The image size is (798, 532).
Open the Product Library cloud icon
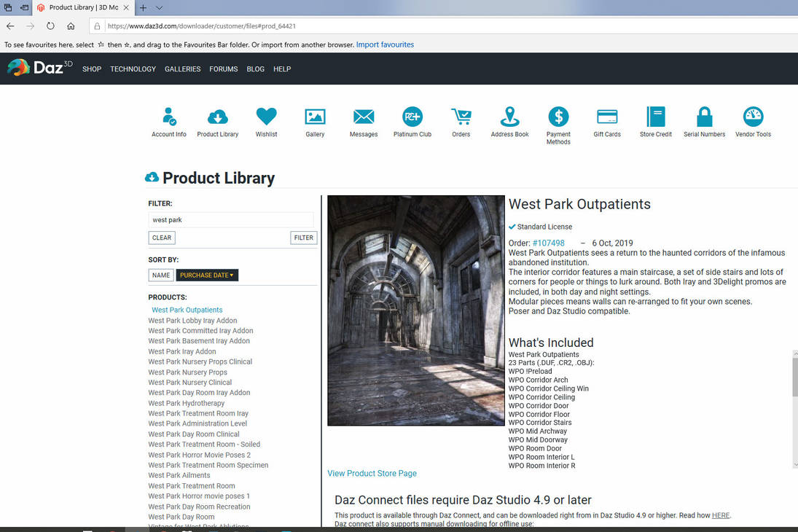coord(217,117)
